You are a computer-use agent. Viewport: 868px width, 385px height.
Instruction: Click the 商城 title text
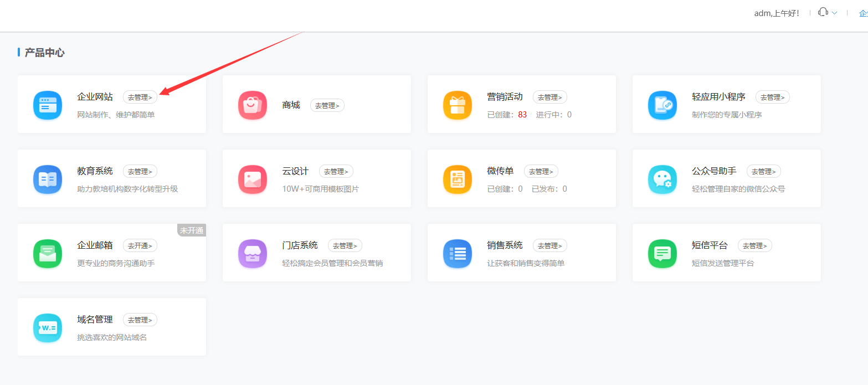click(x=291, y=105)
